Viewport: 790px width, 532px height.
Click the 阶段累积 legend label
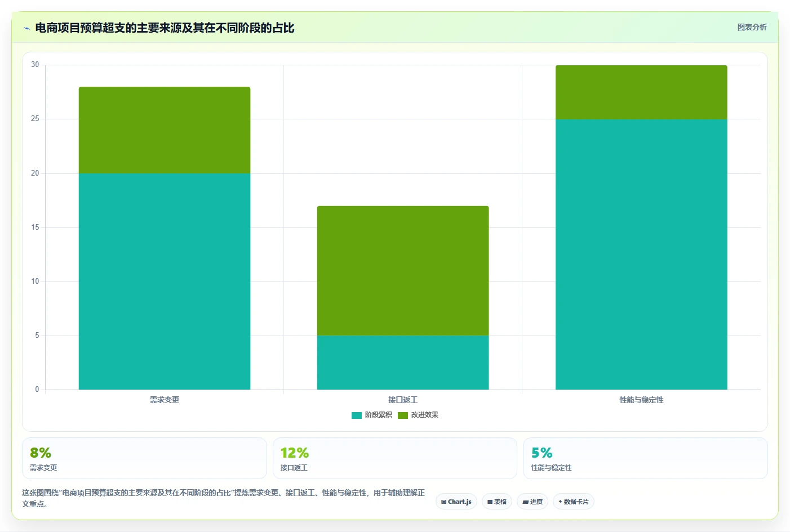(x=378, y=415)
